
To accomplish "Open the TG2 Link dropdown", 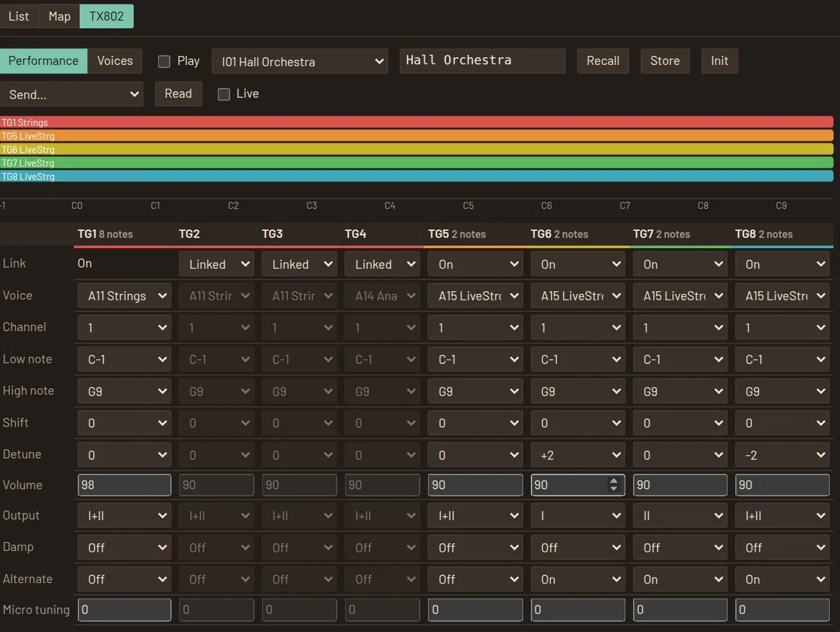I will click(217, 264).
